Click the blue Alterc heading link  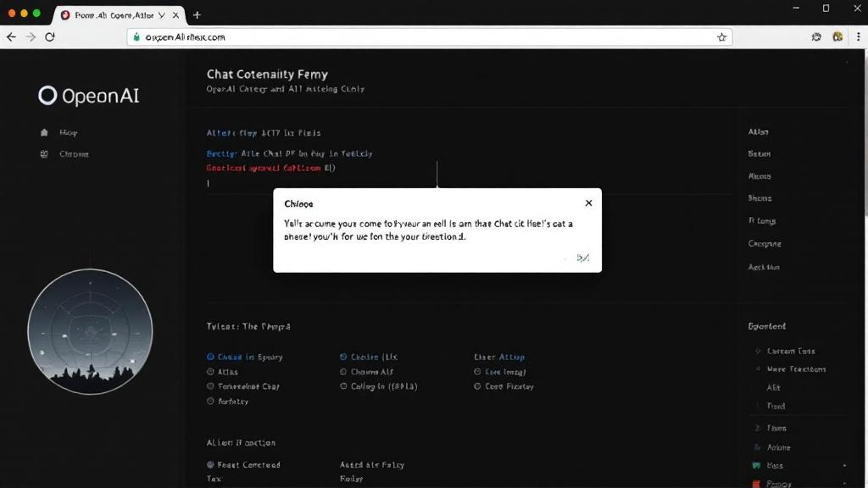point(232,133)
